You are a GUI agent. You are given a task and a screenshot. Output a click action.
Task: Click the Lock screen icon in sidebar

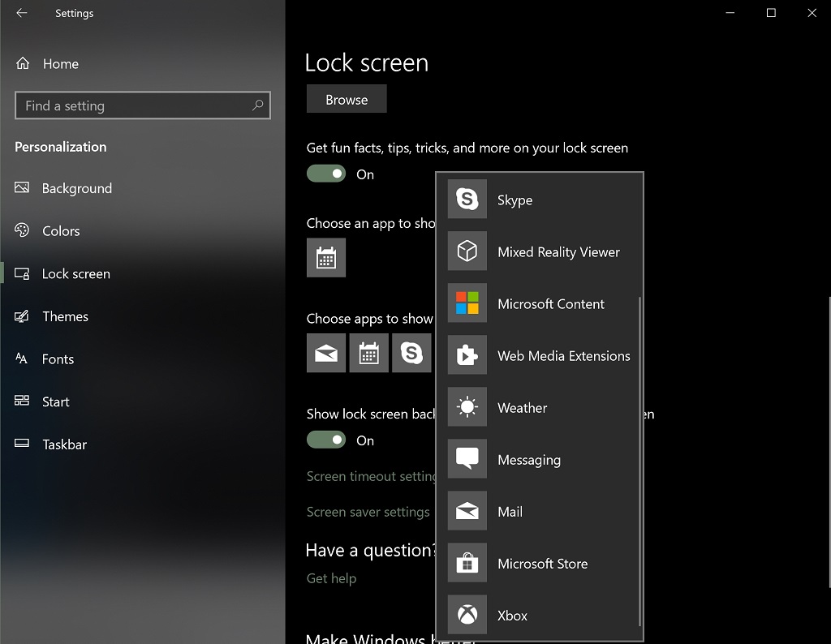22,273
